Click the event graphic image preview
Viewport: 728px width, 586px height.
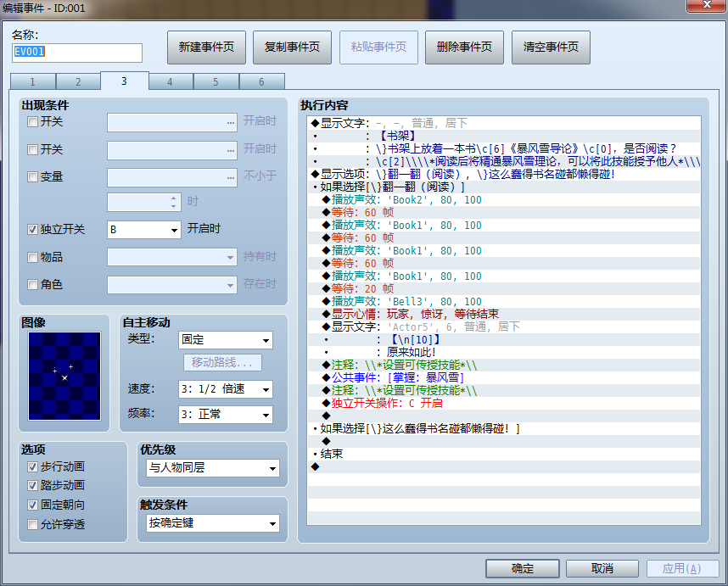[x=64, y=376]
